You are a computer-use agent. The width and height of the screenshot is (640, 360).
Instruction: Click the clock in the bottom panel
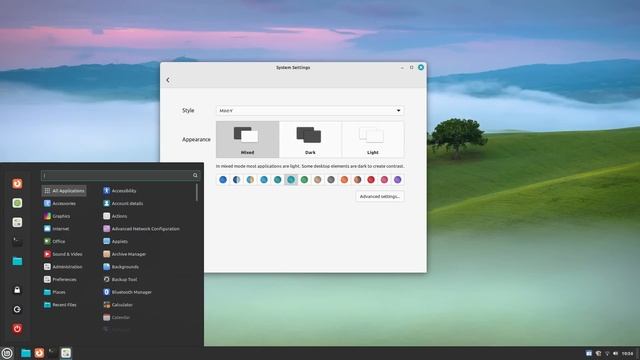[x=628, y=353]
